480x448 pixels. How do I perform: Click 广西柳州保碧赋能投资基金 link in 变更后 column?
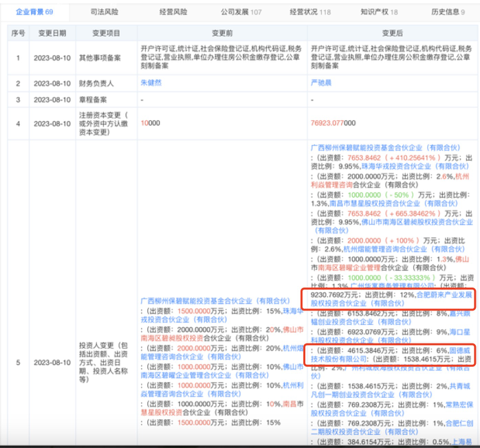(x=384, y=147)
